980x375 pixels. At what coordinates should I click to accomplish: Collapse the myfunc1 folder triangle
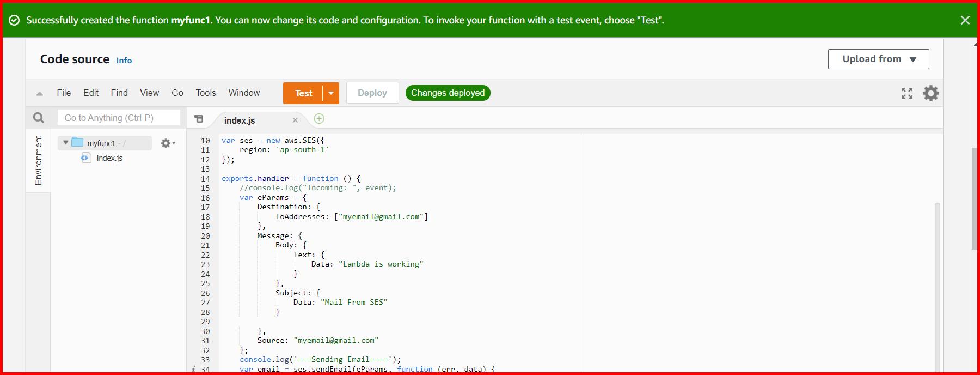pos(65,143)
